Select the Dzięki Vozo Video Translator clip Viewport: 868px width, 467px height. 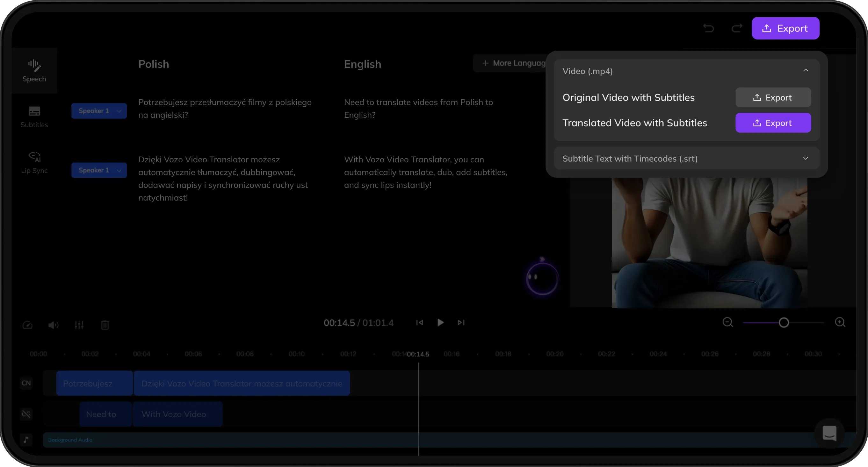coord(242,383)
